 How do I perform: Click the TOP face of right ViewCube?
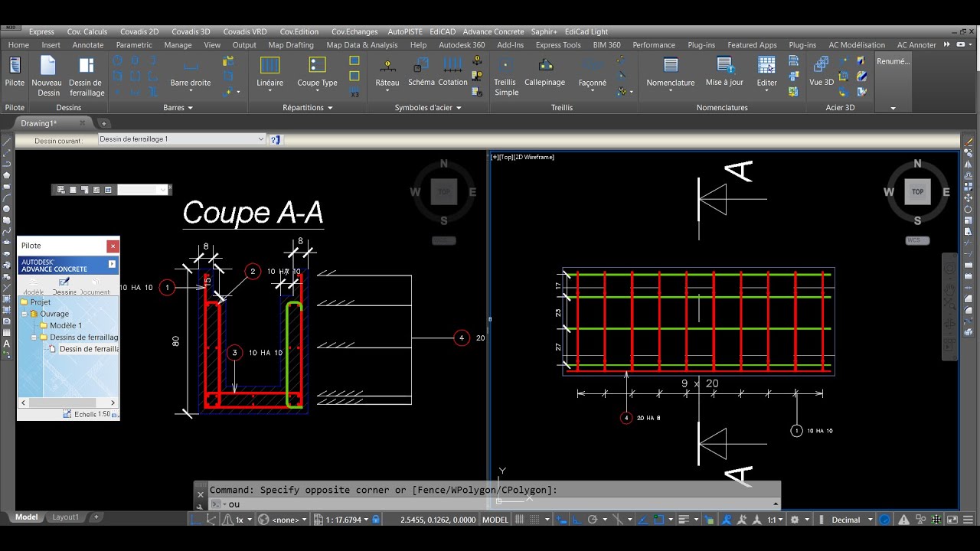coord(917,192)
